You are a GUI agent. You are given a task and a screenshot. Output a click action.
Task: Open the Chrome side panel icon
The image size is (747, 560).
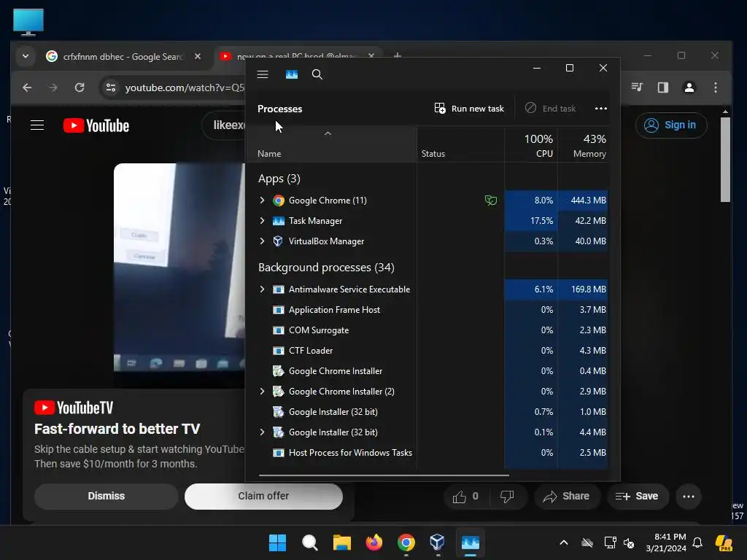pos(662,87)
